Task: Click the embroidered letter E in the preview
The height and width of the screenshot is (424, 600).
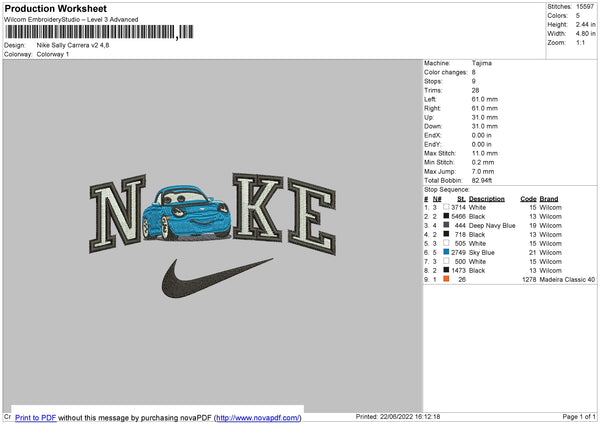Action: (312, 217)
